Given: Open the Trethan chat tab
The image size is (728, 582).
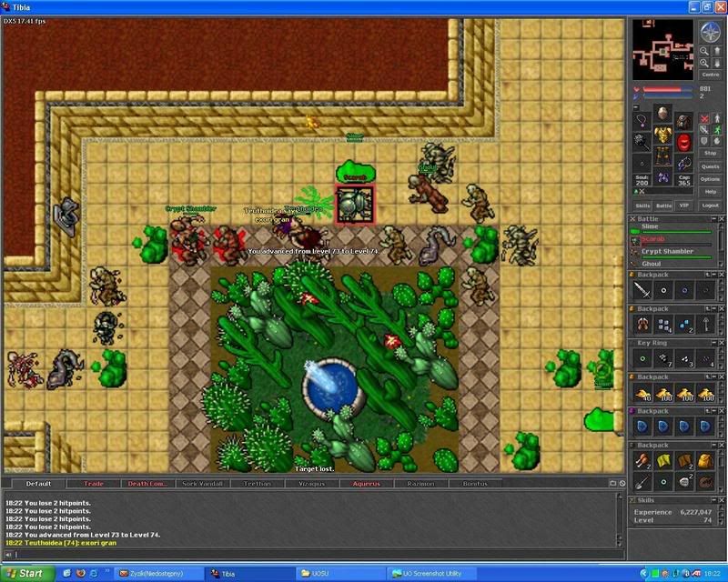Looking at the screenshot, I should pos(257,484).
